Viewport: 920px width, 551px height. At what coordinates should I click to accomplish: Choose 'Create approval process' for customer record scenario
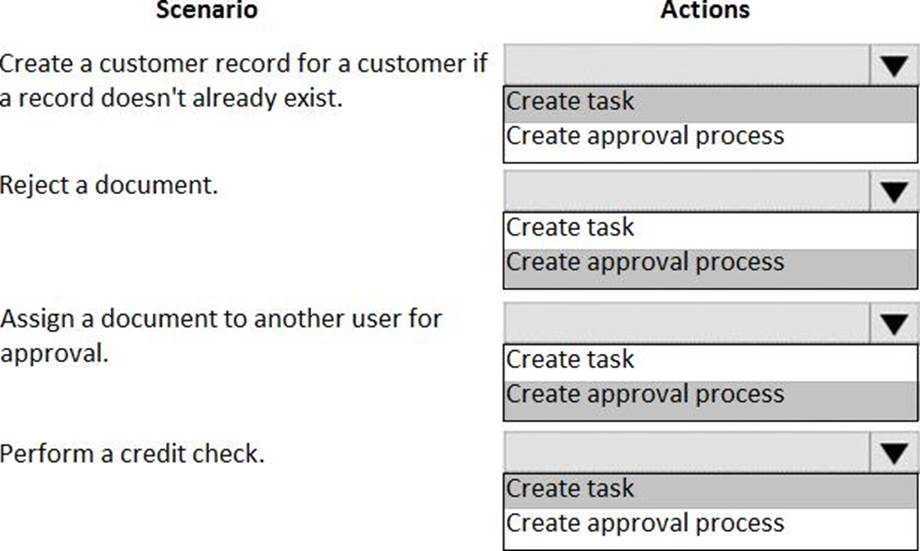point(645,136)
